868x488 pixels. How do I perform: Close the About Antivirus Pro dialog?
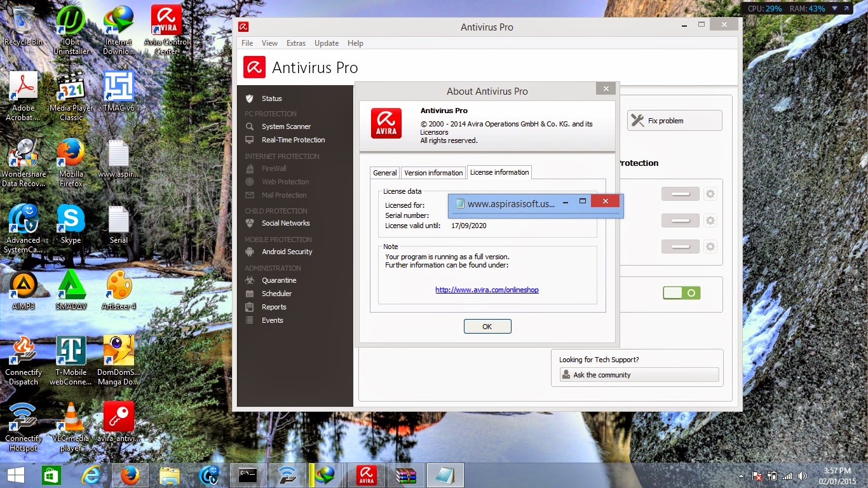coord(606,90)
